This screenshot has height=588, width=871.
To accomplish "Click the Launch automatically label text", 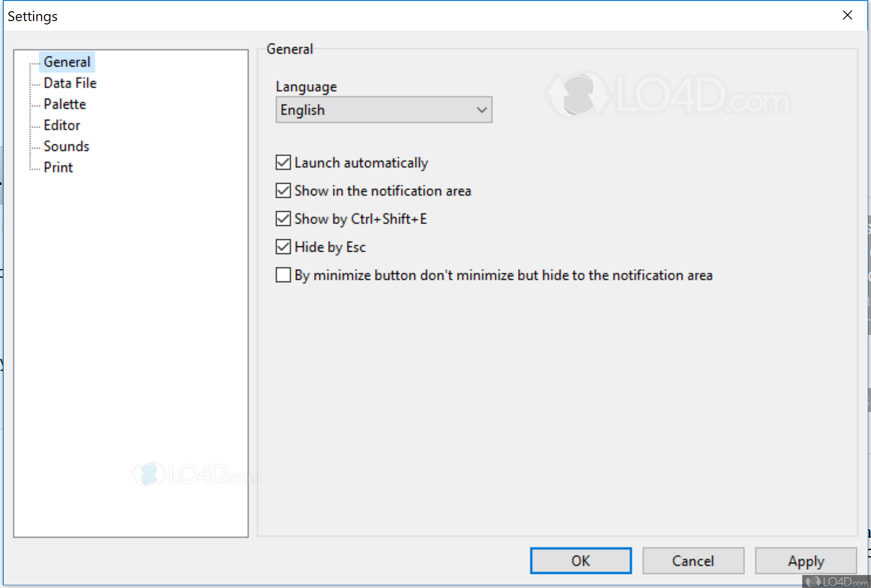I will [361, 163].
